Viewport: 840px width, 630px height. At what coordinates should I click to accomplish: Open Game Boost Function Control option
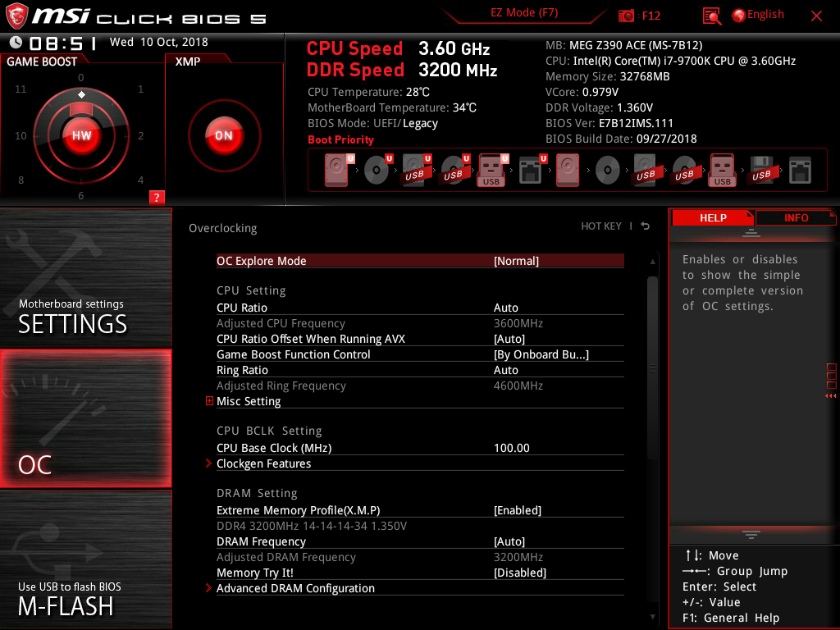(420, 354)
